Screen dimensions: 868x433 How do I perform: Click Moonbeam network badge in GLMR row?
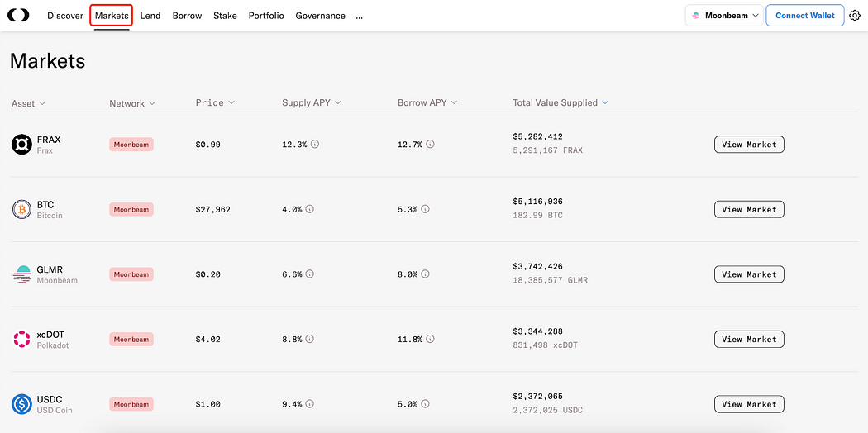pos(131,274)
